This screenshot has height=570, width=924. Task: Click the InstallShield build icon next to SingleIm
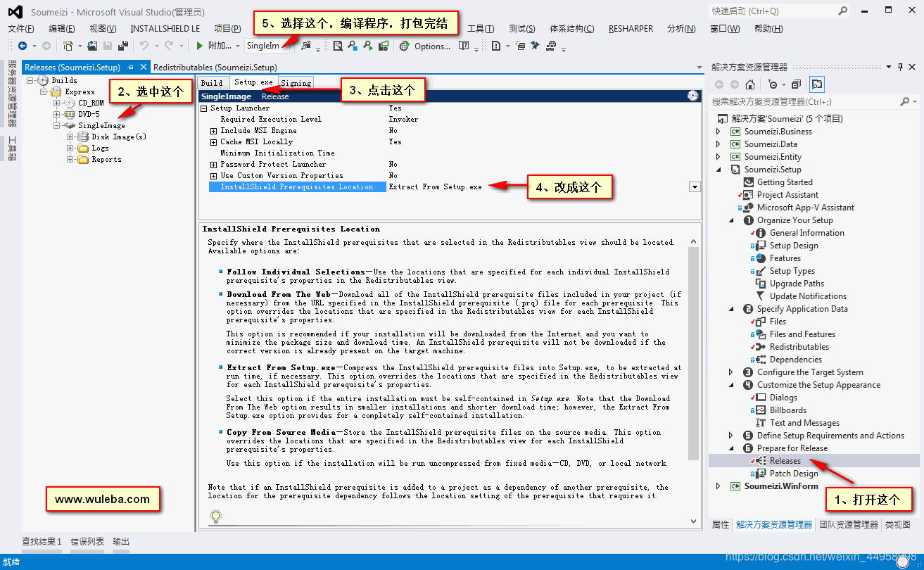pyautogui.click(x=306, y=46)
